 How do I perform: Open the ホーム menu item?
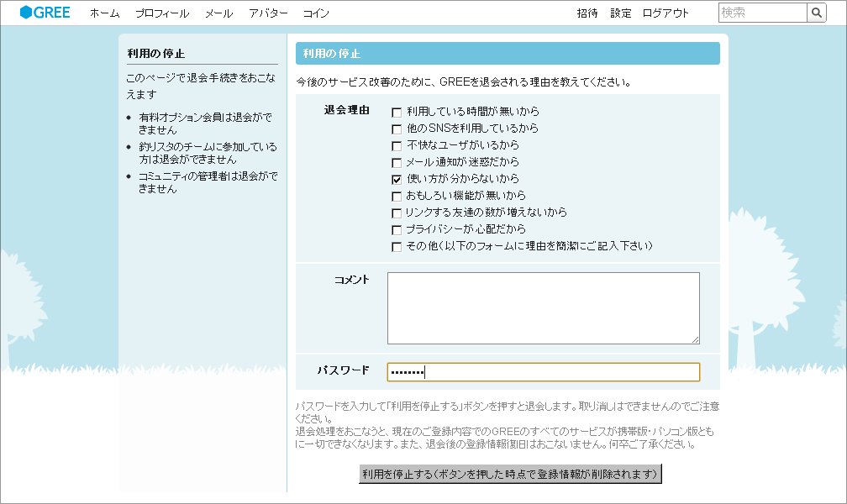coord(105,13)
